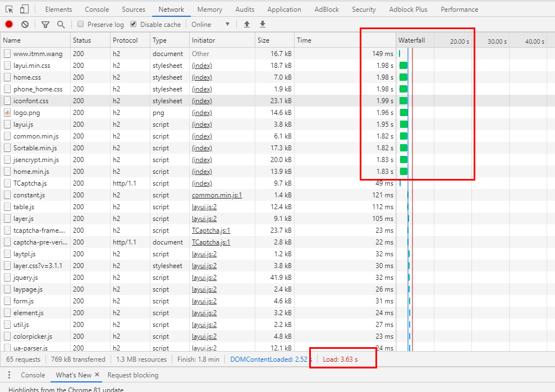Screen dimensions: 555x392
Task: Open the (index) initiator link for layui.min.css
Action: click(x=202, y=66)
